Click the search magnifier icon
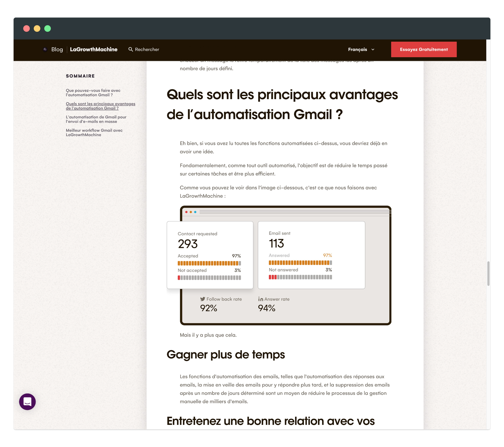Viewport: 504px width, 447px height. tap(131, 49)
